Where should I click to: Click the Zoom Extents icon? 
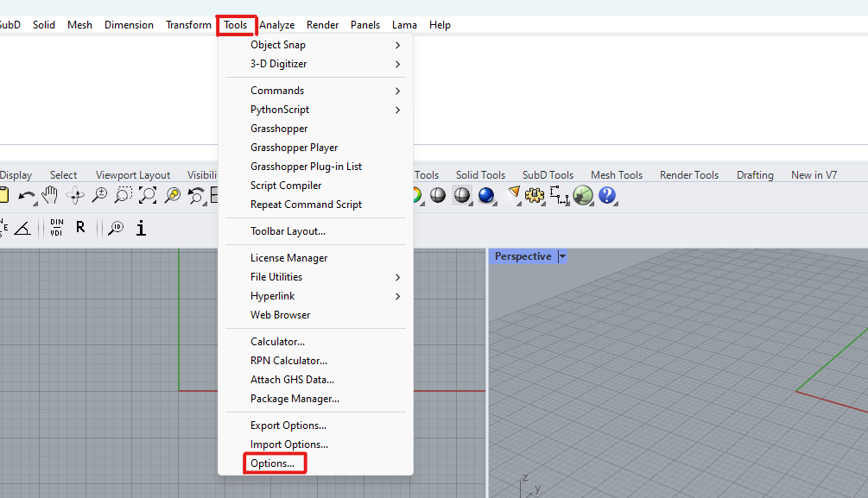(148, 195)
